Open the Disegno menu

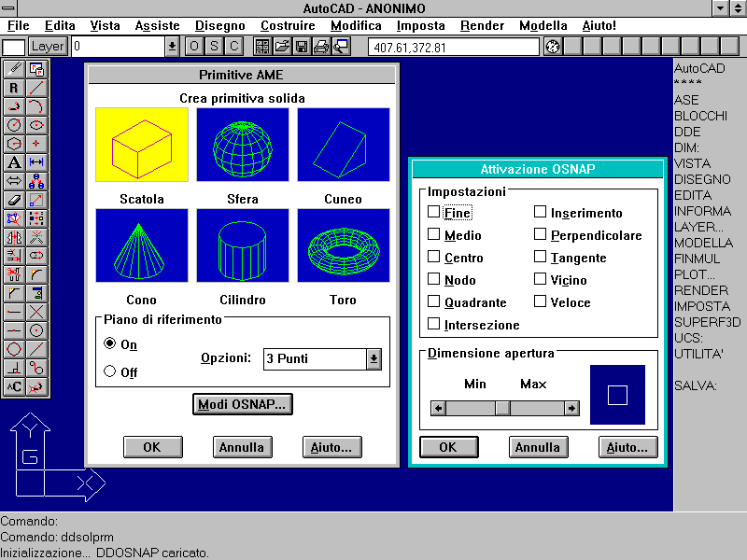[220, 26]
